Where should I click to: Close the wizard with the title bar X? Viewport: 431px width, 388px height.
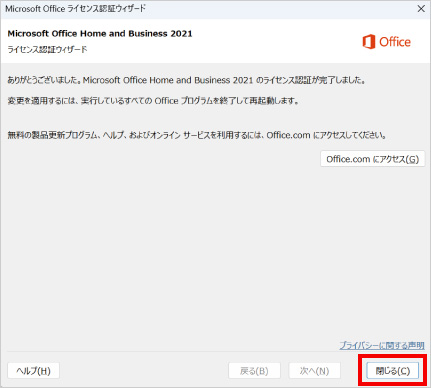[x=421, y=9]
